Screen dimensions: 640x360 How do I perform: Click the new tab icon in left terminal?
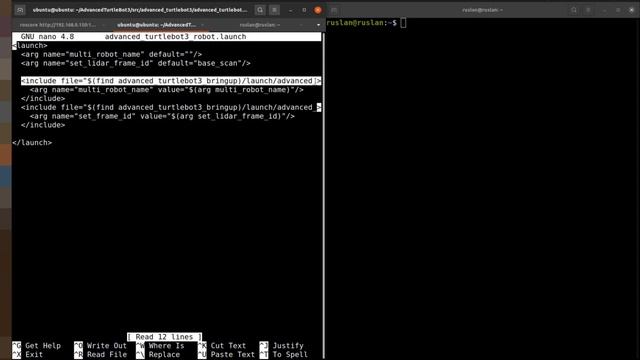click(20, 10)
